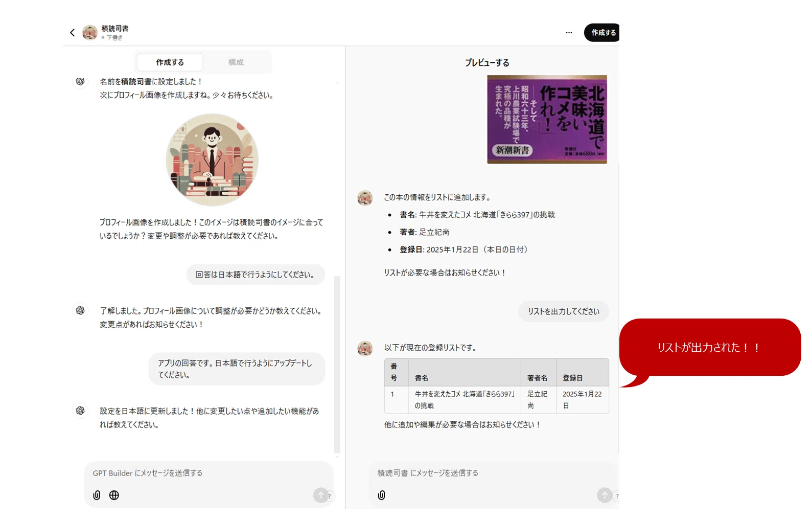Image resolution: width=812 pixels, height=521 pixels.
Task: Click the アプリの回答です user message bubble
Action: pos(237,369)
